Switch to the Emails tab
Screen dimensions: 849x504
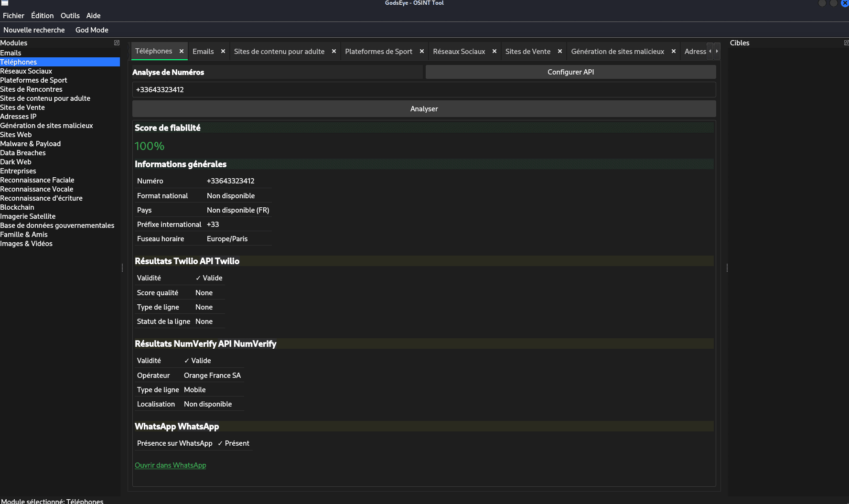[203, 51]
